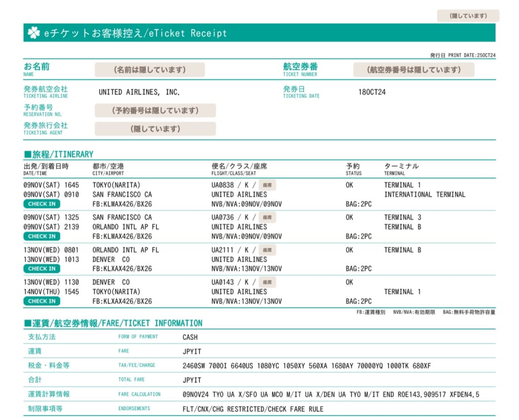The image size is (519, 420).
Task: Check in for flight UA0736 to Orlando
Action: pos(42,236)
